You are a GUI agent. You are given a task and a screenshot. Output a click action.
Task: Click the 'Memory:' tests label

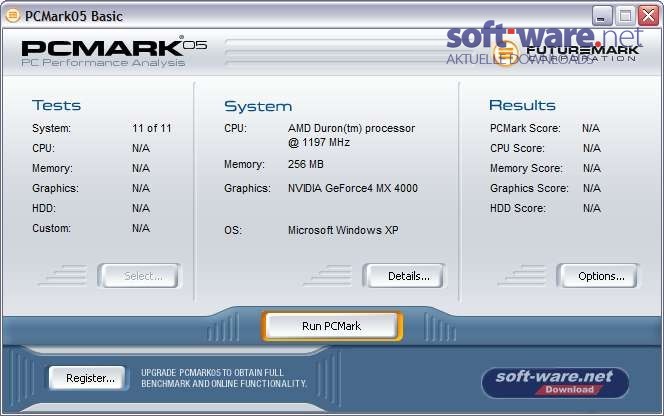[53, 168]
